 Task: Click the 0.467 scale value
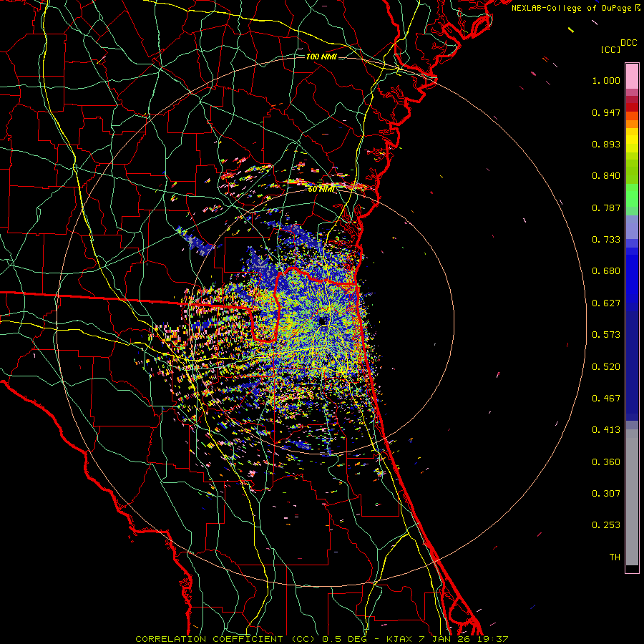point(606,399)
